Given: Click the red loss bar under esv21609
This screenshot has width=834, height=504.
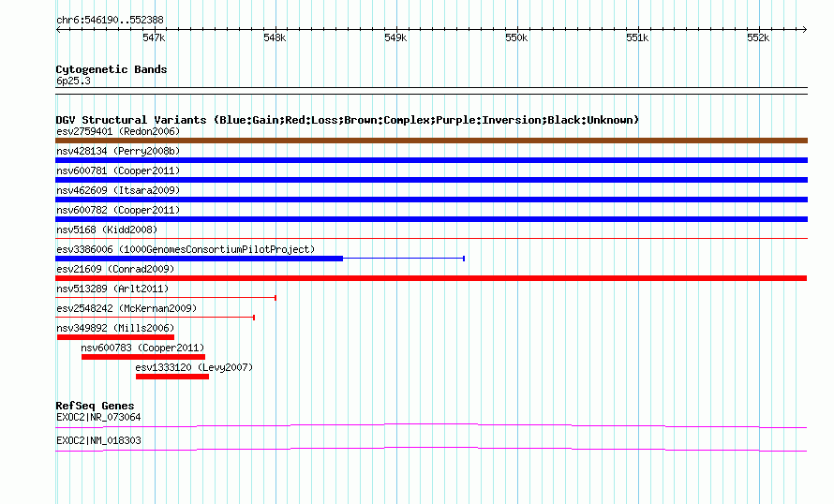Looking at the screenshot, I should coord(431,278).
